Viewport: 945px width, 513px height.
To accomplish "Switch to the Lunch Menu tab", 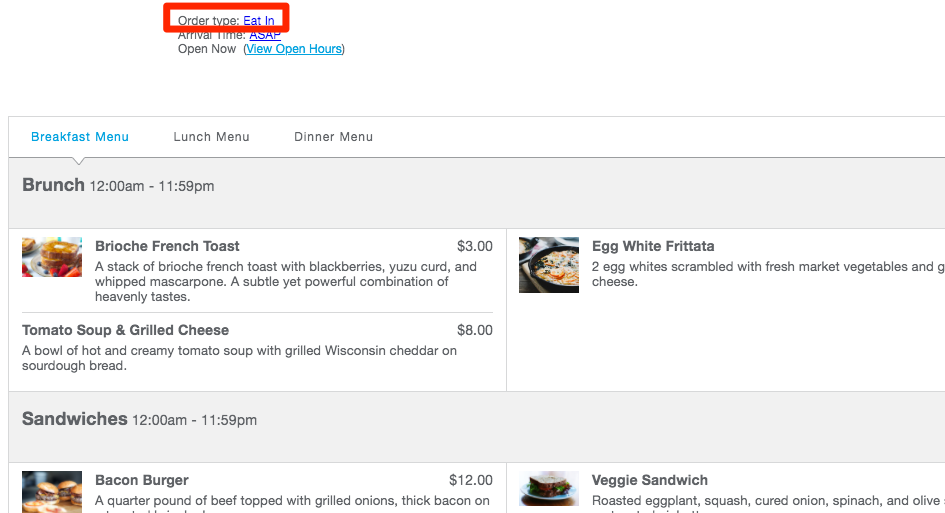I will click(x=211, y=137).
